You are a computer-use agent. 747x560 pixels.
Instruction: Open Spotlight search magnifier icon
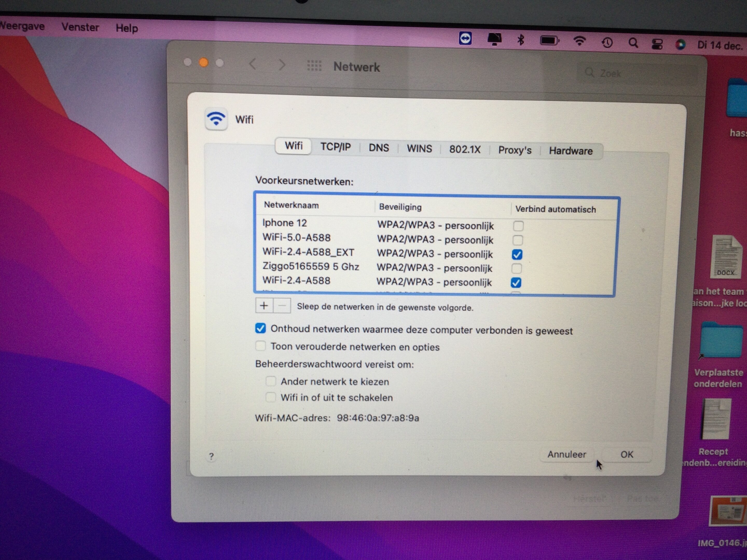click(x=633, y=43)
